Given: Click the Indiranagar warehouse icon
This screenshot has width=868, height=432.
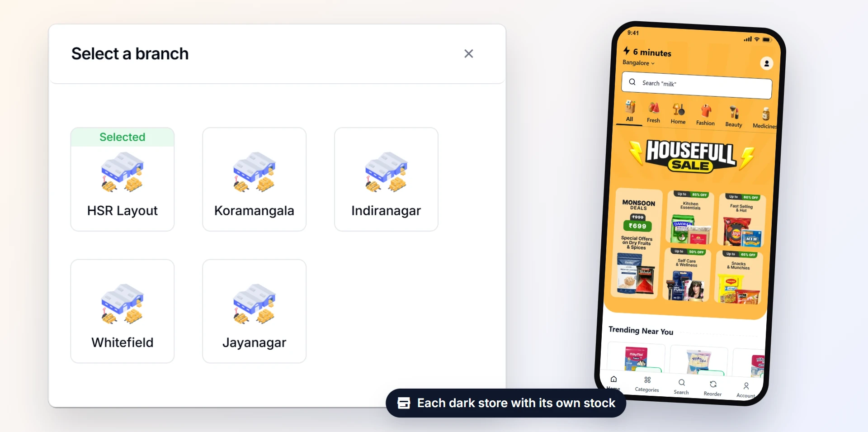Looking at the screenshot, I should tap(387, 172).
